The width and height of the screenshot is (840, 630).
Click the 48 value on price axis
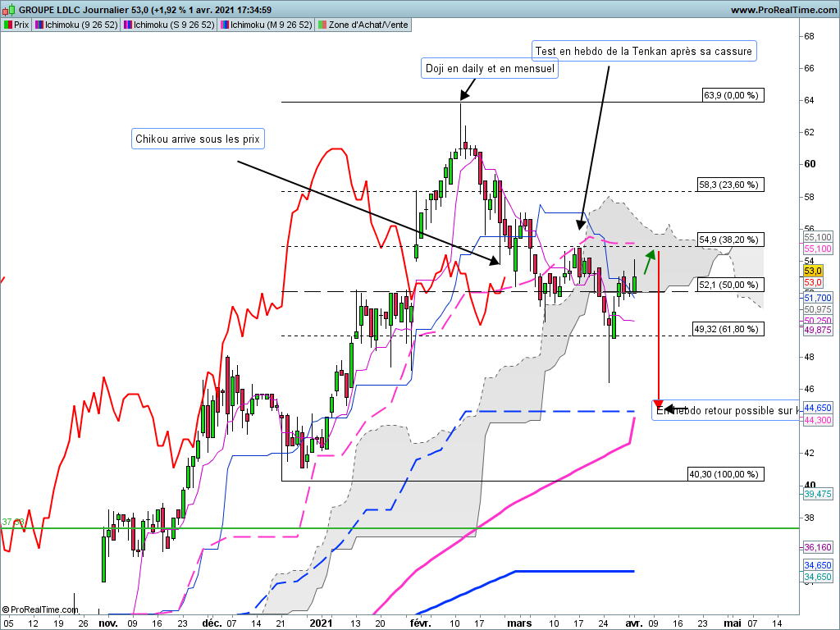(x=809, y=357)
